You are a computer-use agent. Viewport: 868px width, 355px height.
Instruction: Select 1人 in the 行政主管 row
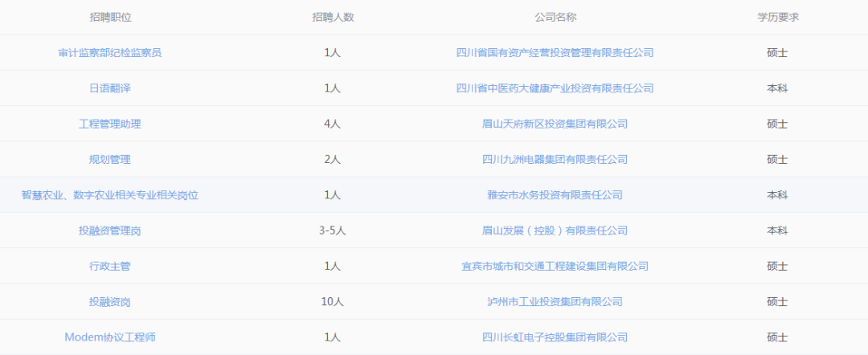(332, 266)
